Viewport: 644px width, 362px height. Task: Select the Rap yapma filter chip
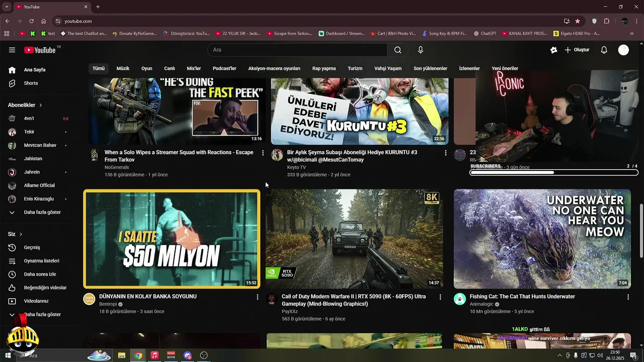pos(324,68)
